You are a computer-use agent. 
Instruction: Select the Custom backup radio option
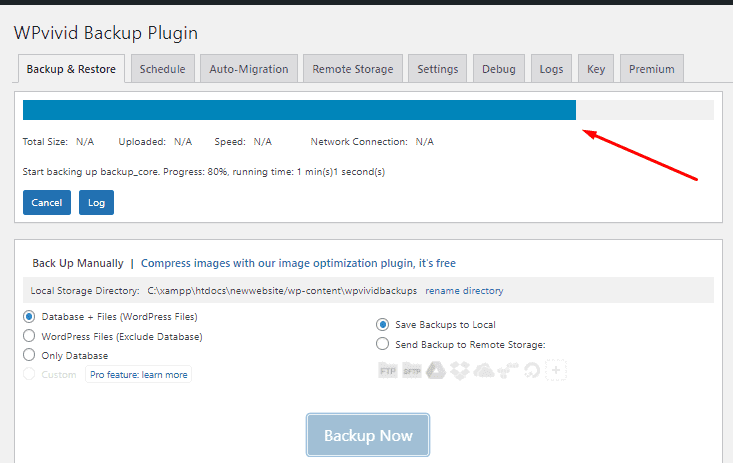tap(29, 375)
